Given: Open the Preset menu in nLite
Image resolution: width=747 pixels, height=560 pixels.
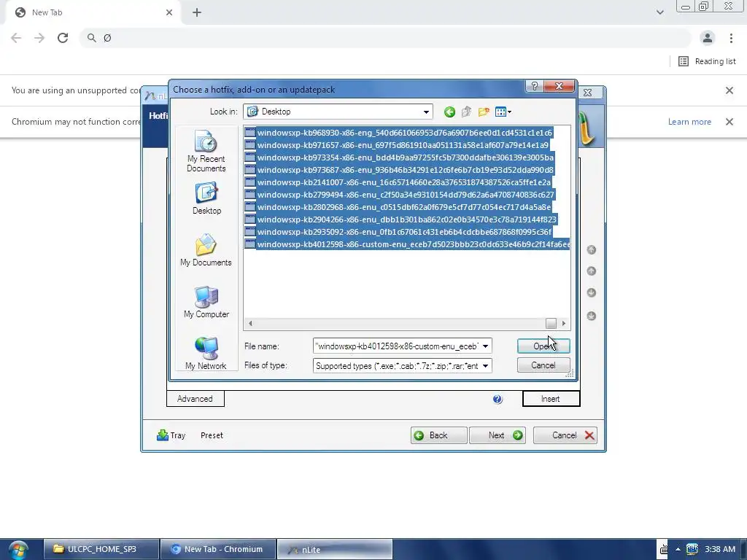Looking at the screenshot, I should pos(212,435).
